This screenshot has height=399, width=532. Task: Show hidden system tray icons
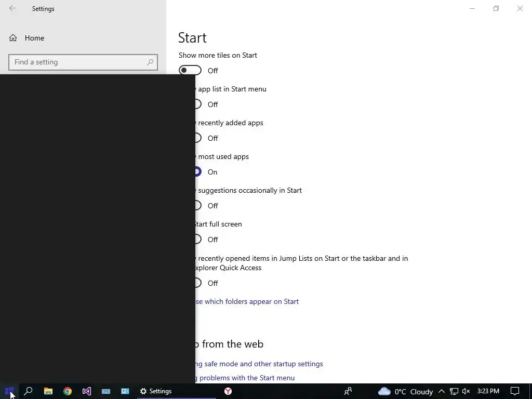coord(442,391)
